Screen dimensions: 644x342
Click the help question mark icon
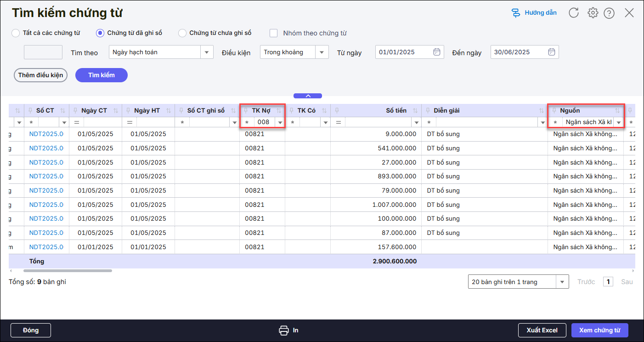click(x=609, y=13)
